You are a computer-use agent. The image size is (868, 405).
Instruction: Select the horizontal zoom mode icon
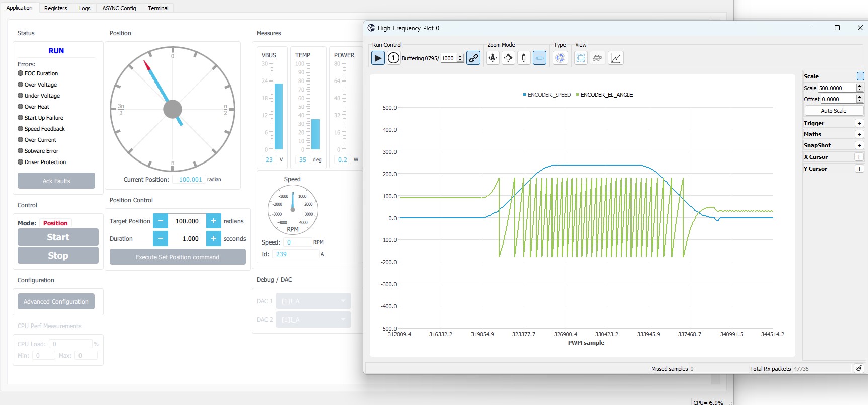[539, 58]
